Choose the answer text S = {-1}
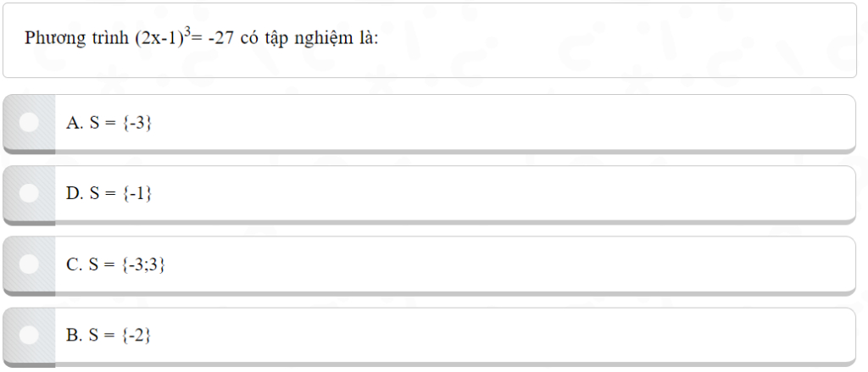Image resolution: width=868 pixels, height=372 pixels. pos(120,194)
